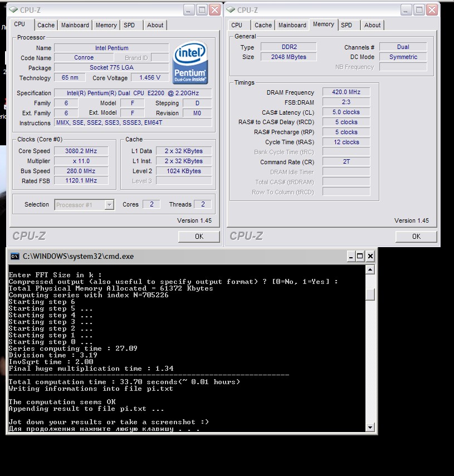Open Mainboard tab in left CPU-Z window
The image size is (454, 476).
pos(75,25)
